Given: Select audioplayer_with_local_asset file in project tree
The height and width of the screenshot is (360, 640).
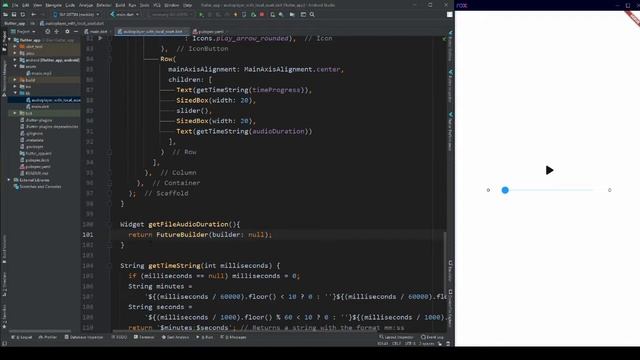Looking at the screenshot, I should point(53,100).
